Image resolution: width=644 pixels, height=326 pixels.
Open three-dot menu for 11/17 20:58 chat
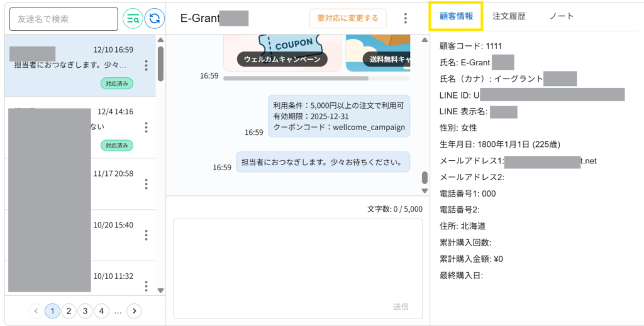click(x=147, y=184)
